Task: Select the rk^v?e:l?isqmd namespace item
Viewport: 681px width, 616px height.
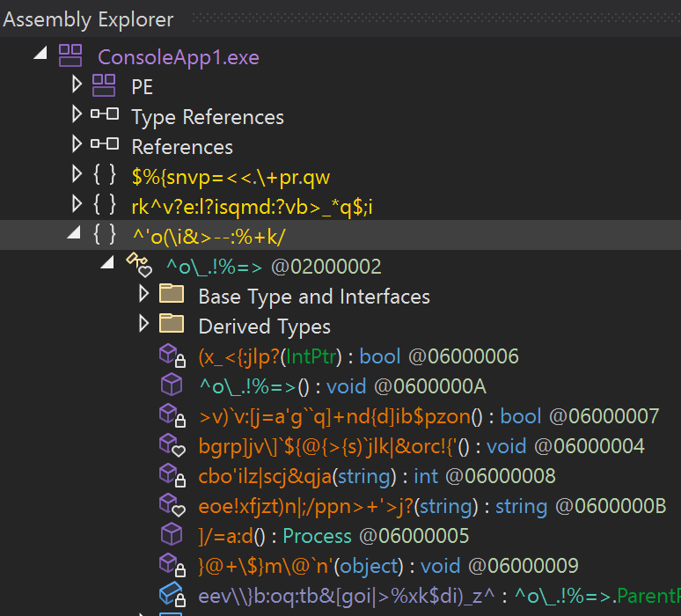Action: [253, 206]
